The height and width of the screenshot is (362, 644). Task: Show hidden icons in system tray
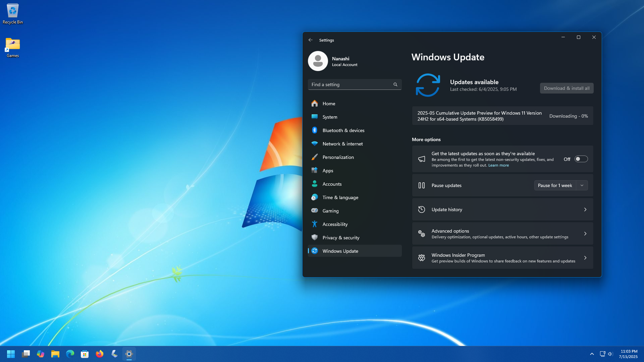[592, 354]
